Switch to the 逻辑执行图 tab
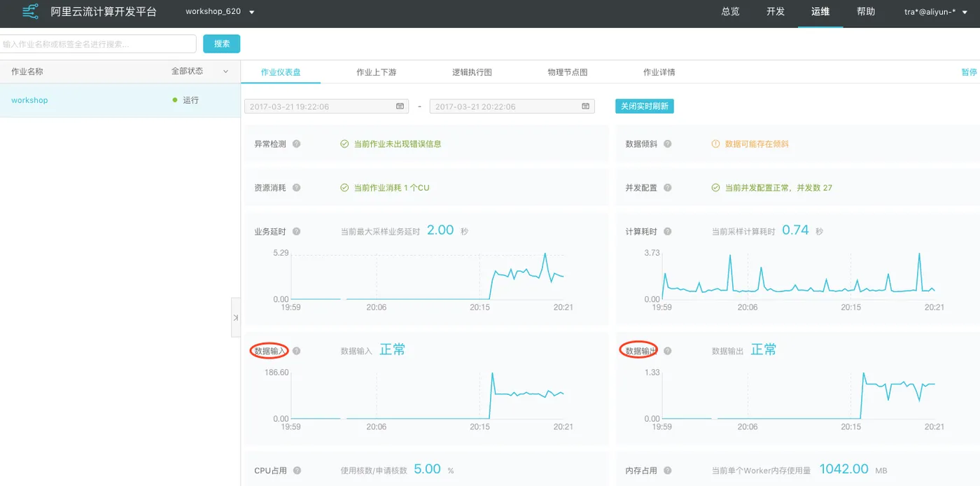This screenshot has width=980, height=486. coord(472,72)
